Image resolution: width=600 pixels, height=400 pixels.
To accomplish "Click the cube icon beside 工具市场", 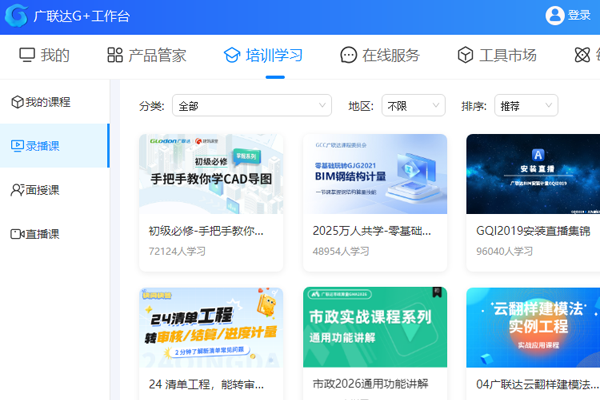I will [x=465, y=55].
